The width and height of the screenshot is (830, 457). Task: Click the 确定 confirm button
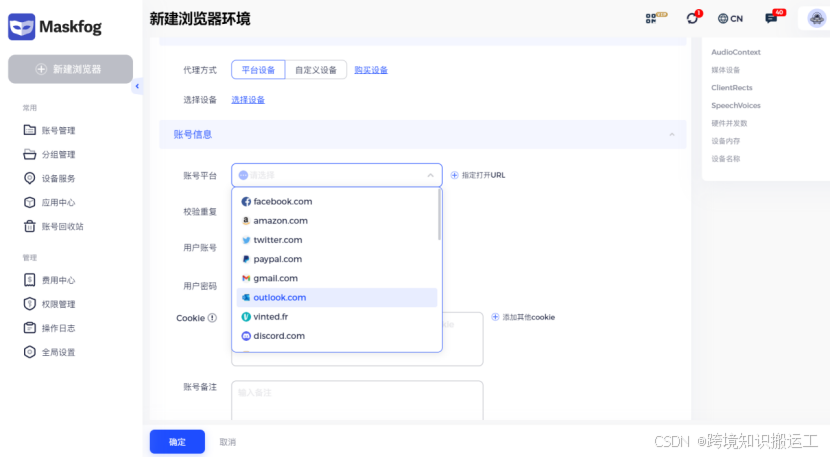tap(177, 442)
